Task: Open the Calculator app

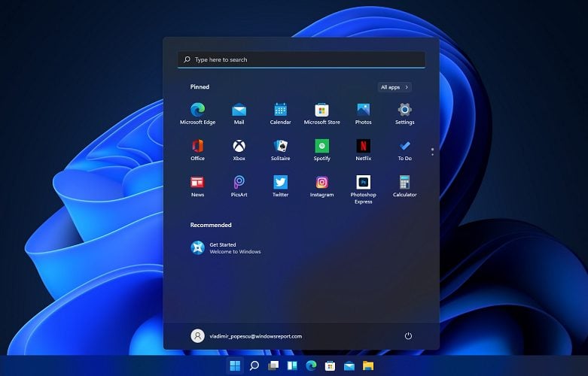Action: tap(404, 186)
